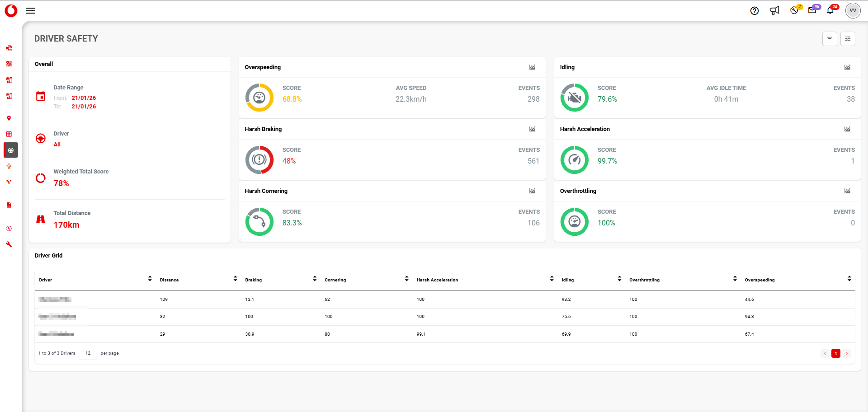Screen dimensions: 868x412
Task: Open the VV user profile avatar
Action: pyautogui.click(x=853, y=10)
